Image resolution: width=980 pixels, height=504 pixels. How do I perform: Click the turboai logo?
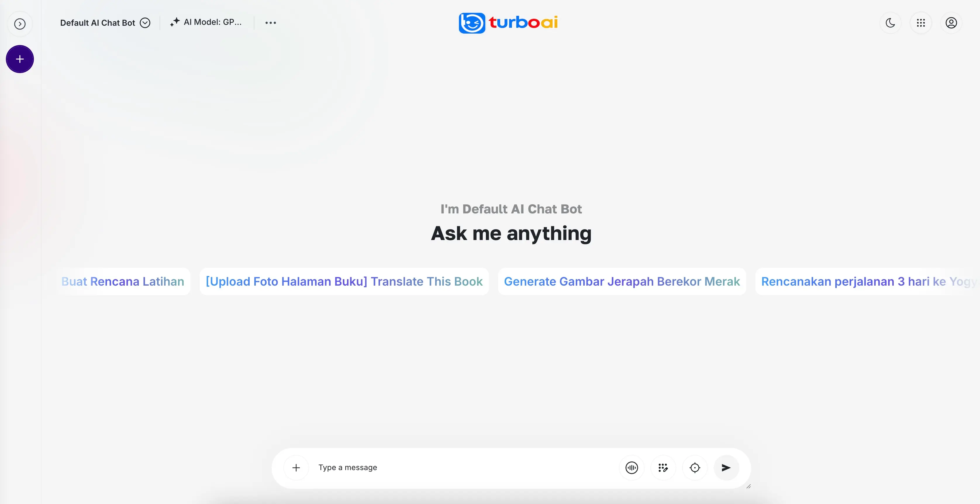pos(508,23)
